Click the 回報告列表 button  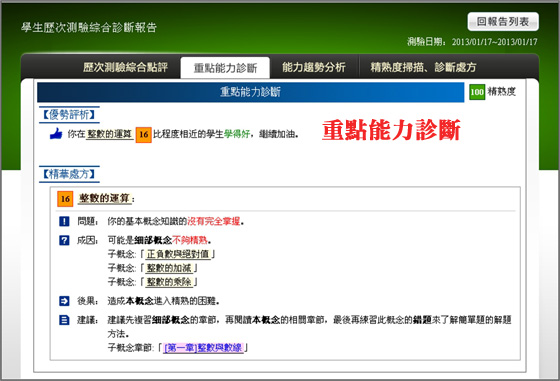503,22
